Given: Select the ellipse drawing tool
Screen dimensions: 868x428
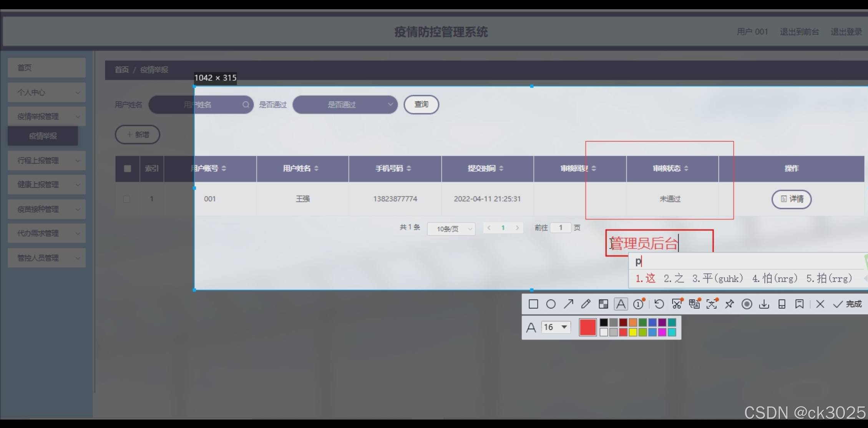Looking at the screenshot, I should [551, 304].
